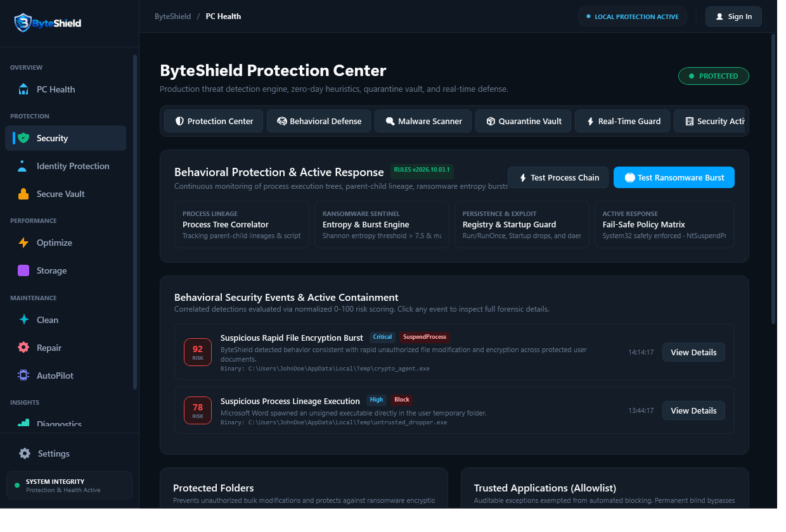The width and height of the screenshot is (786, 532).
Task: Click the Repair gear icon
Action: pos(23,348)
